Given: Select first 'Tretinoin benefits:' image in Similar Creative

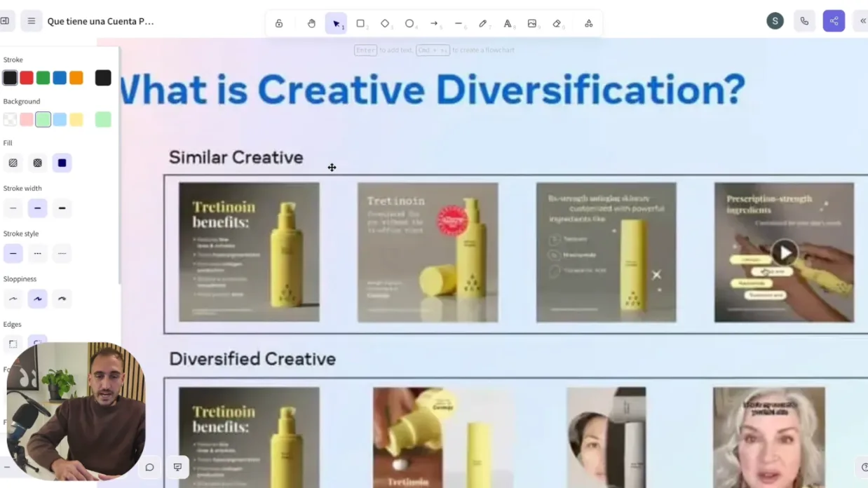Looking at the screenshot, I should click(249, 252).
